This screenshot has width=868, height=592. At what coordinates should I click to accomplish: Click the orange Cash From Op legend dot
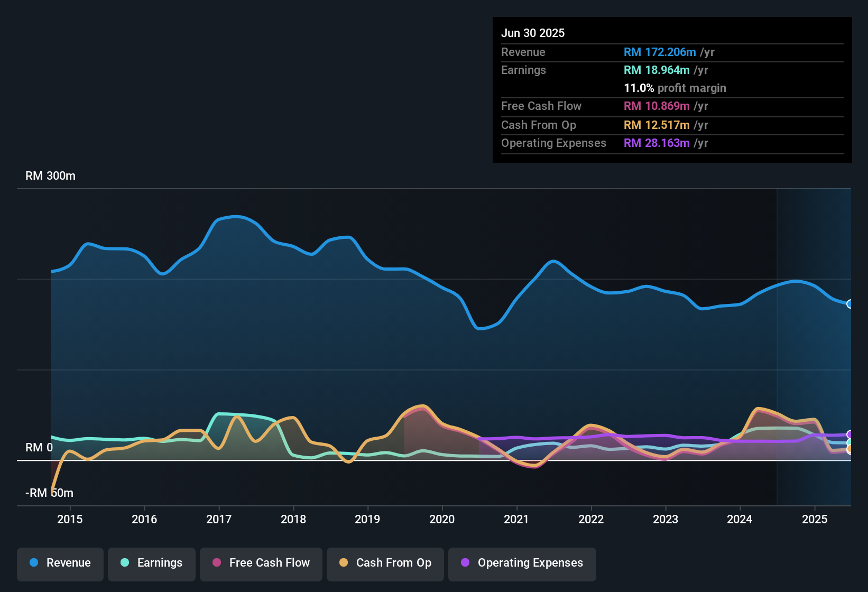(x=343, y=563)
